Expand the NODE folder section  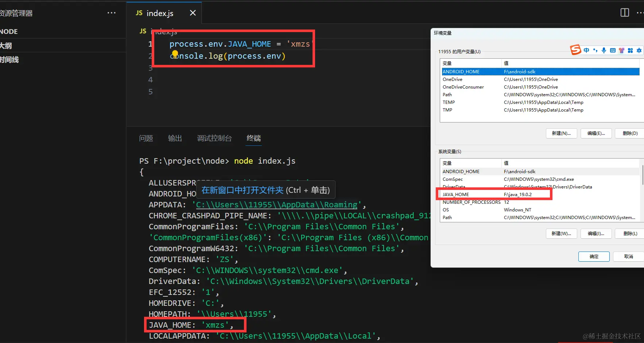point(62,31)
